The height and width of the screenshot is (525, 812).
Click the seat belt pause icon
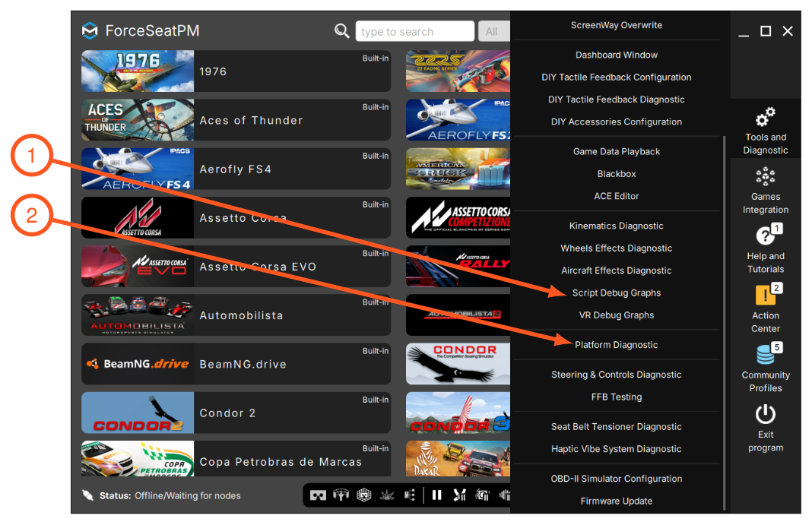pyautogui.click(x=459, y=495)
